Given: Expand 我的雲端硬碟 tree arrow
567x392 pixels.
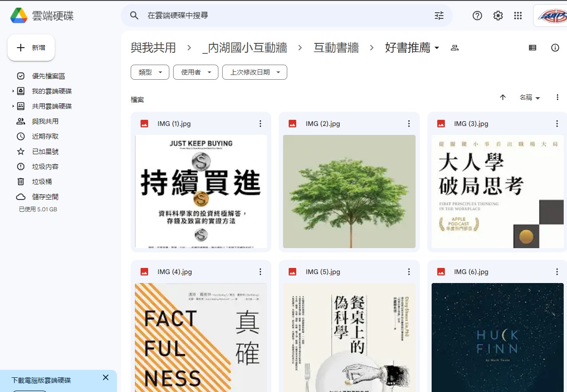Looking at the screenshot, I should click(x=13, y=91).
